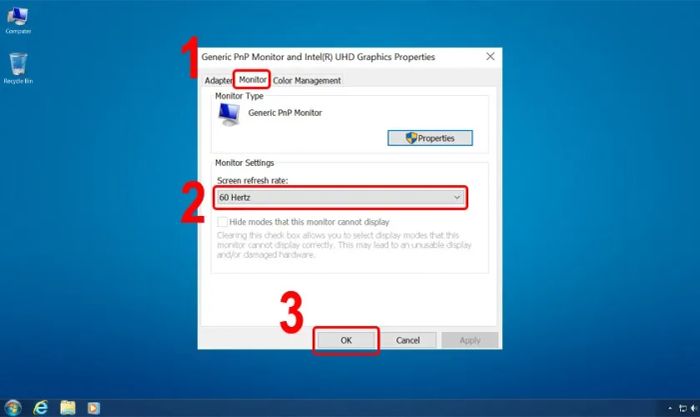Click the network tray icon
700x417 pixels.
683,408
